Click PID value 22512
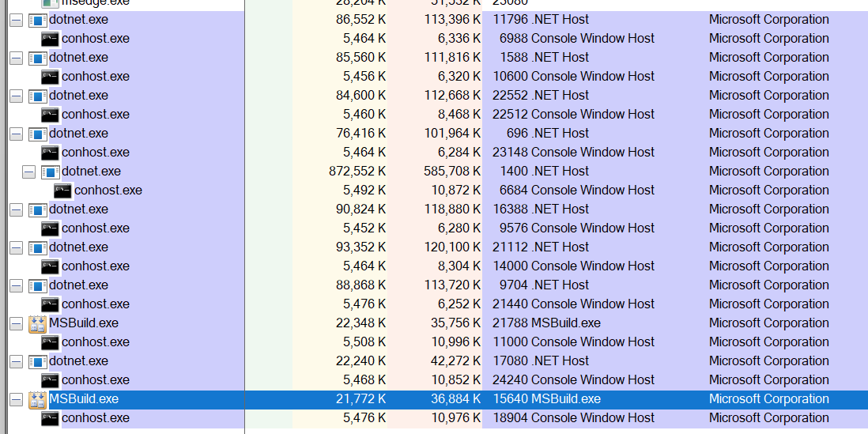Image resolution: width=868 pixels, height=434 pixels. (x=511, y=115)
